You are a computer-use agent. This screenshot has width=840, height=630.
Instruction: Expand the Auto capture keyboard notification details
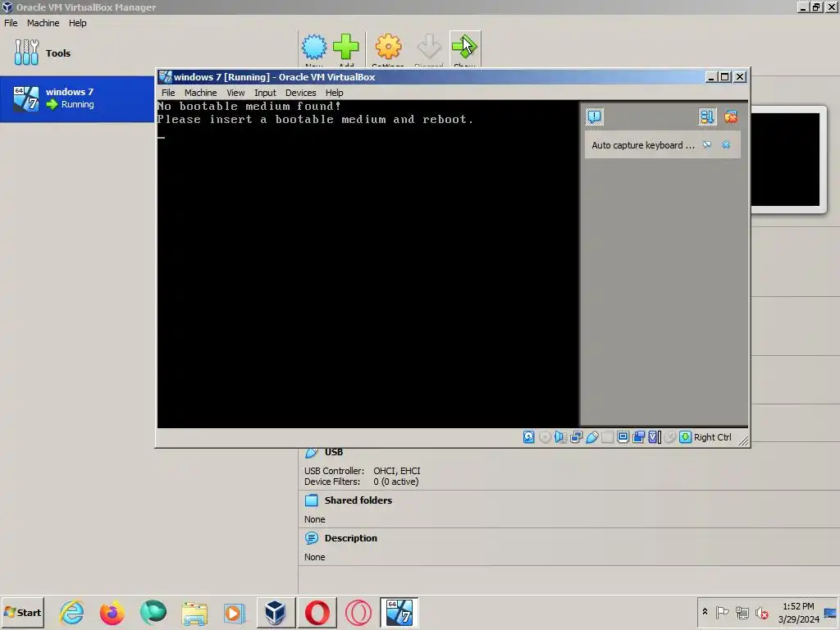tap(707, 144)
